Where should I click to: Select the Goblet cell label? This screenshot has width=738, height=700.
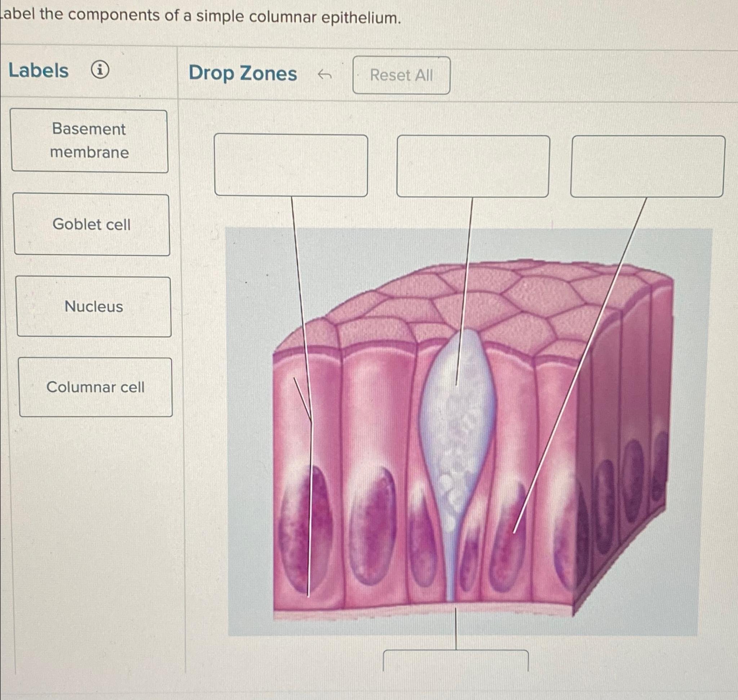pos(92,224)
